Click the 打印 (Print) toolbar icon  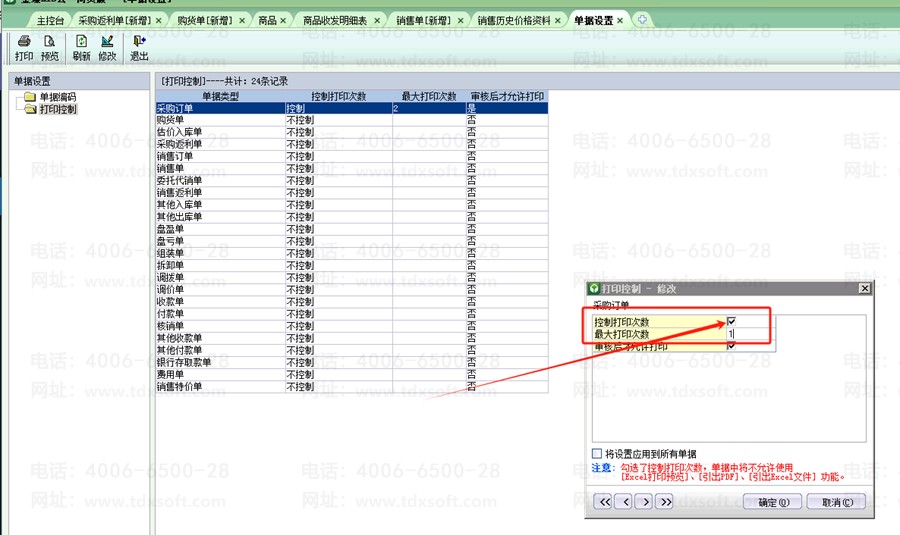[x=23, y=47]
